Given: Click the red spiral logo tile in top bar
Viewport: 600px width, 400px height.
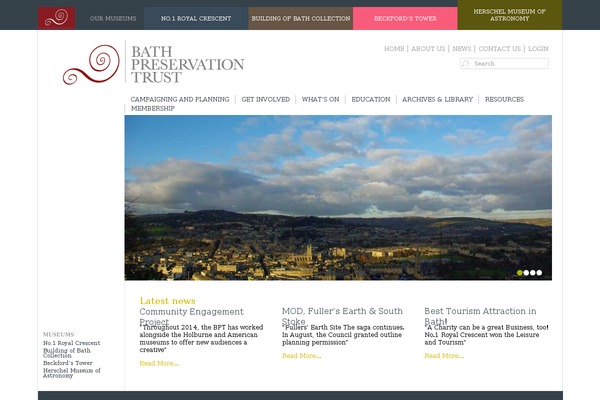Looking at the screenshot, I should point(57,18).
